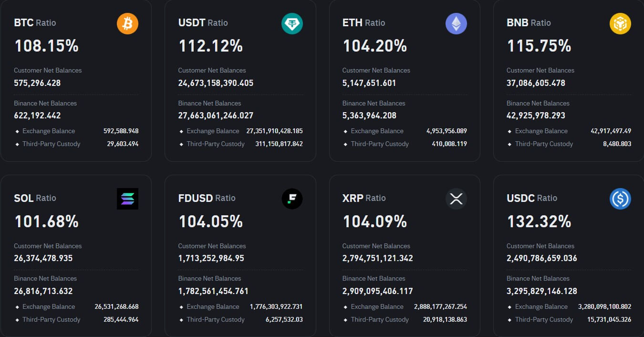The height and width of the screenshot is (337, 644).
Task: Click the USDT Tether logo icon
Action: pyautogui.click(x=291, y=23)
